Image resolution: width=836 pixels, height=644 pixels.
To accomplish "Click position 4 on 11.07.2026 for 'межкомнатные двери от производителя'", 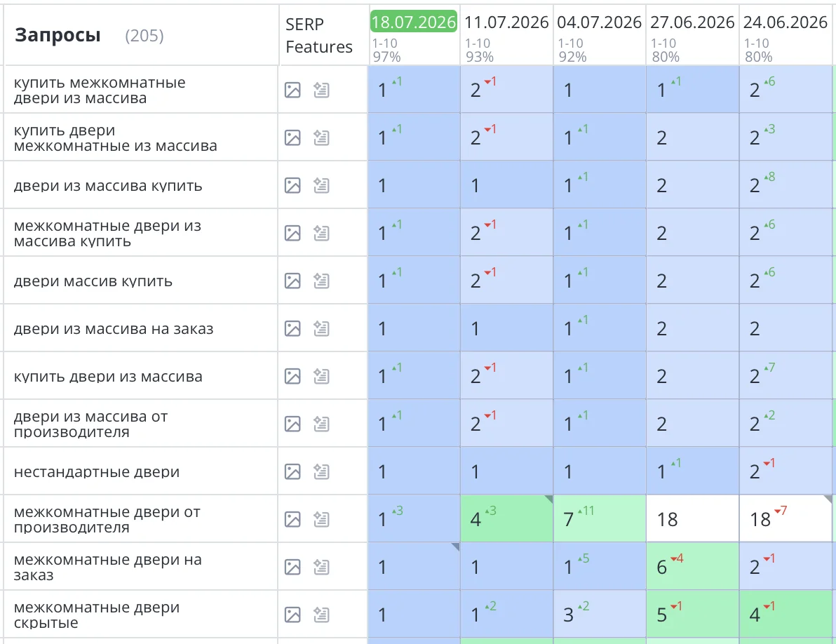I will [x=507, y=518].
